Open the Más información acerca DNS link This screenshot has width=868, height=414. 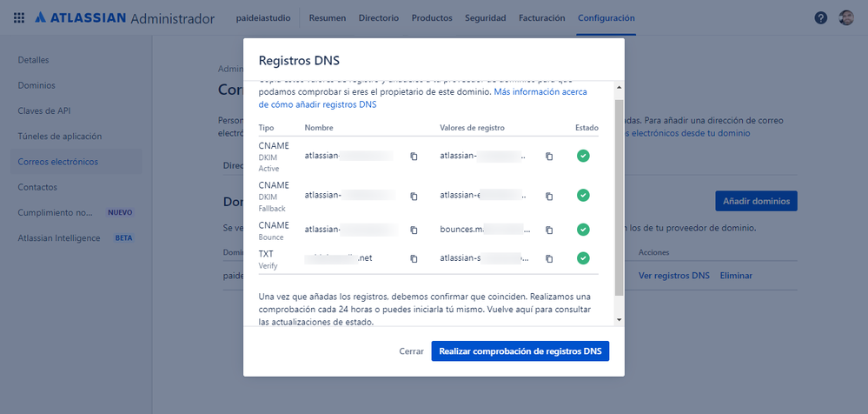pyautogui.click(x=423, y=98)
